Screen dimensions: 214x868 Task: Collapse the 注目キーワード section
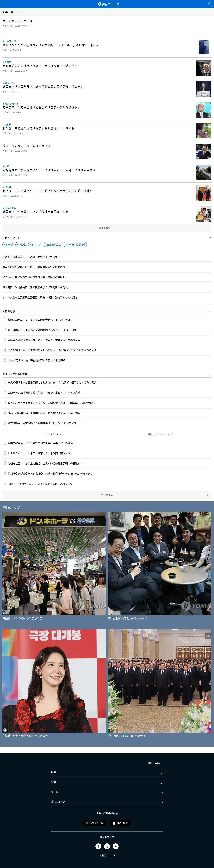210,238
